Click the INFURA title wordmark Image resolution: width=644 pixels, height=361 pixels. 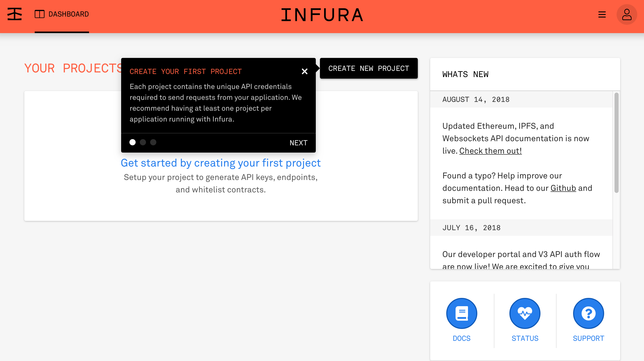click(322, 15)
